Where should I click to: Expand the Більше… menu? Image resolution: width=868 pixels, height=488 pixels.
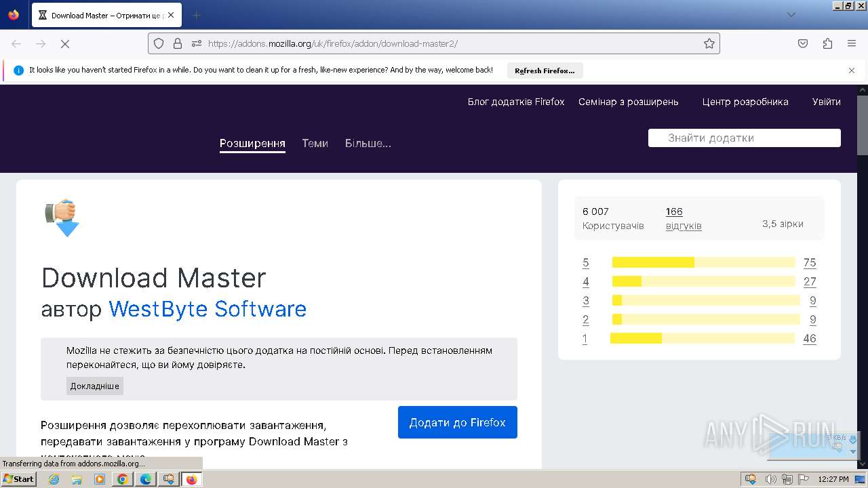pos(368,144)
